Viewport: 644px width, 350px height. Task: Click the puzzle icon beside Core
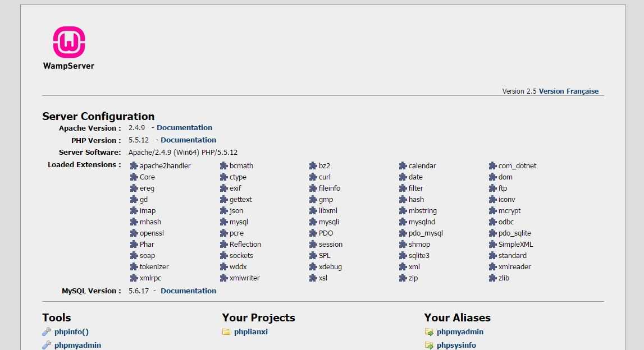134,177
